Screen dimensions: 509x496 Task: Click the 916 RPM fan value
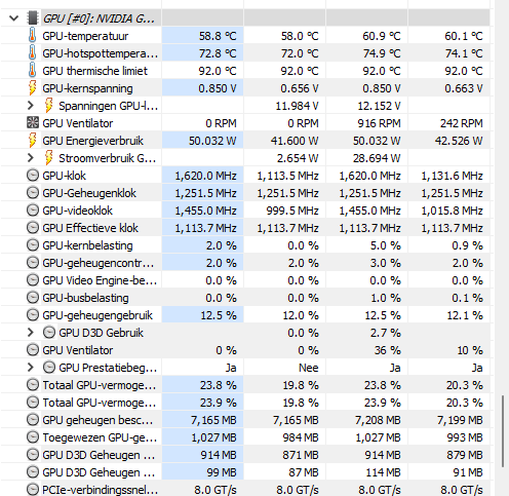pos(379,123)
